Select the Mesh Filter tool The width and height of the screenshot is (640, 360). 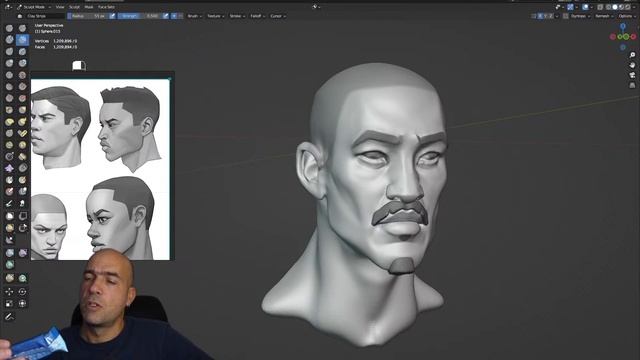coord(9,253)
